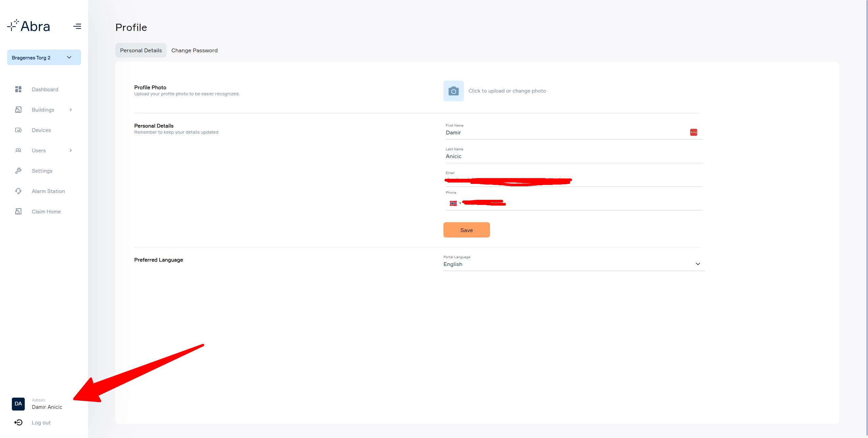Collapse sidebar with the hamburger menu icon
868x438 pixels.
click(77, 26)
